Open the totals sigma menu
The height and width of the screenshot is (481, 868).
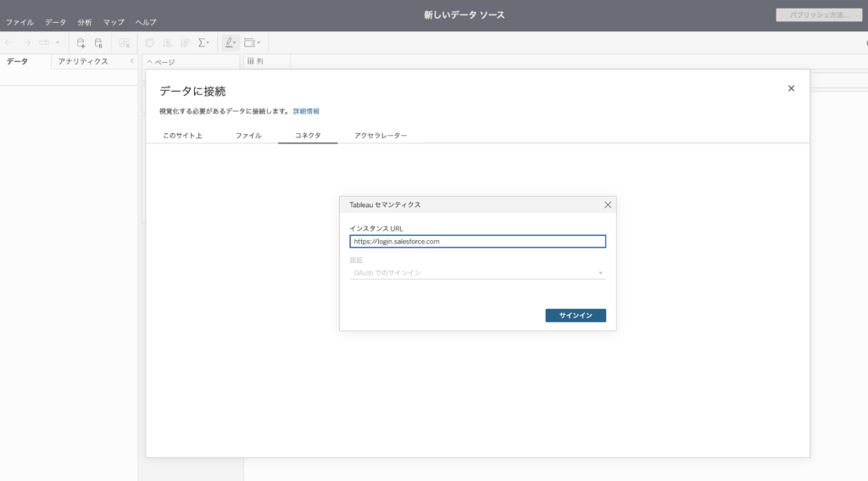coord(203,42)
